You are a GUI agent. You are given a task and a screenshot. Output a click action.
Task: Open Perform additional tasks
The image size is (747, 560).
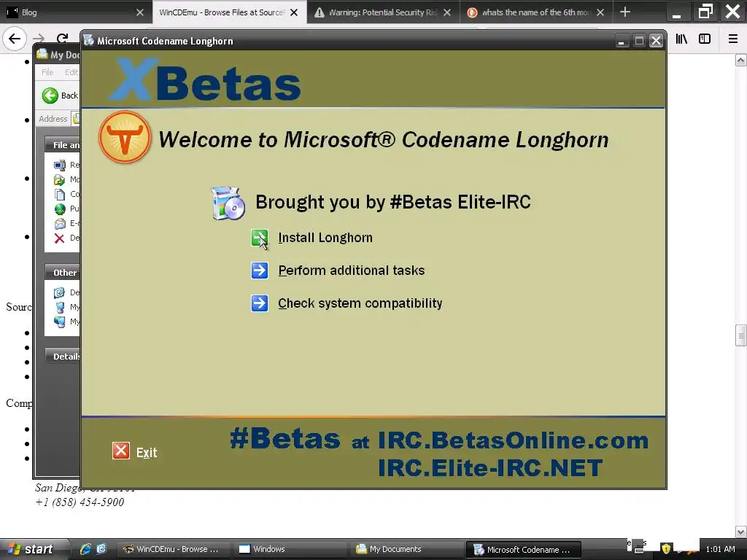point(351,271)
